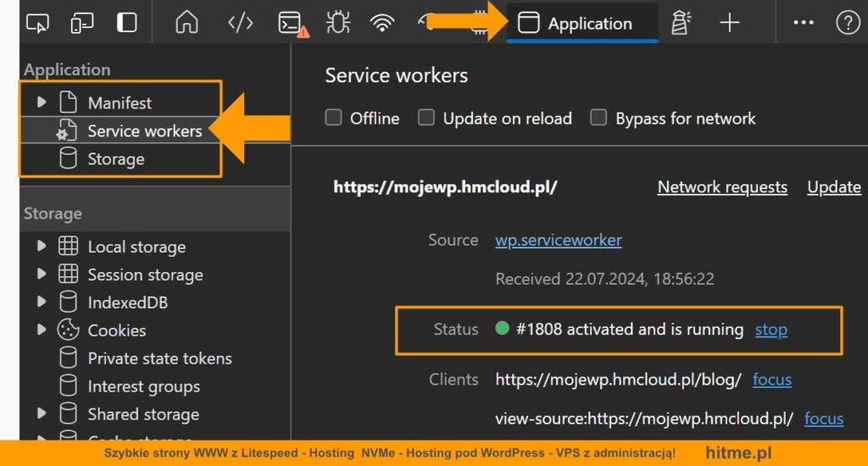The height and width of the screenshot is (466, 868).
Task: Click stop link for service worker
Action: pyautogui.click(x=771, y=330)
